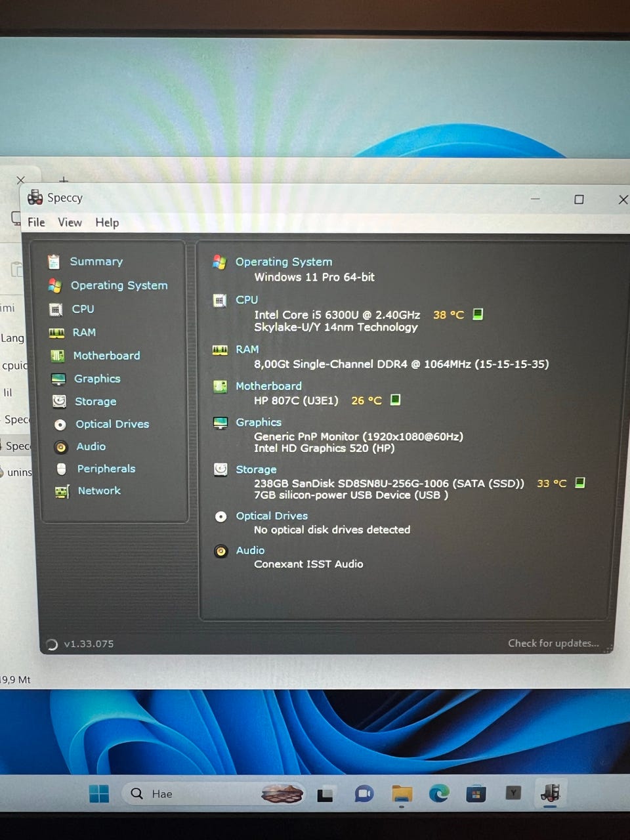Click the Speccy app icon in title bar
This screenshot has height=840, width=630.
(x=35, y=197)
